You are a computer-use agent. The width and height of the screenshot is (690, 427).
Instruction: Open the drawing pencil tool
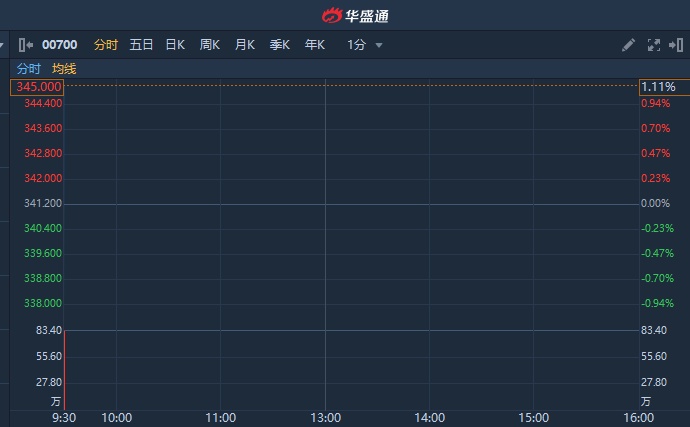[x=628, y=44]
